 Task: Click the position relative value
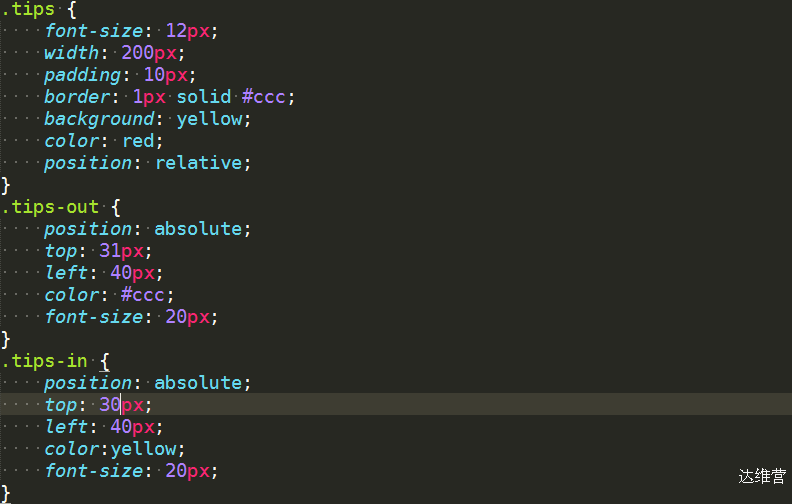click(199, 163)
